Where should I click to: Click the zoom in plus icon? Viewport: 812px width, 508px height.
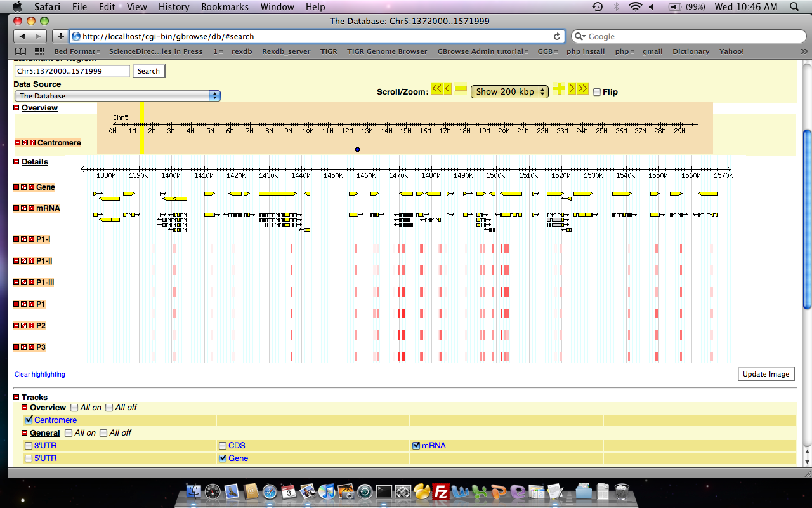[x=559, y=89]
